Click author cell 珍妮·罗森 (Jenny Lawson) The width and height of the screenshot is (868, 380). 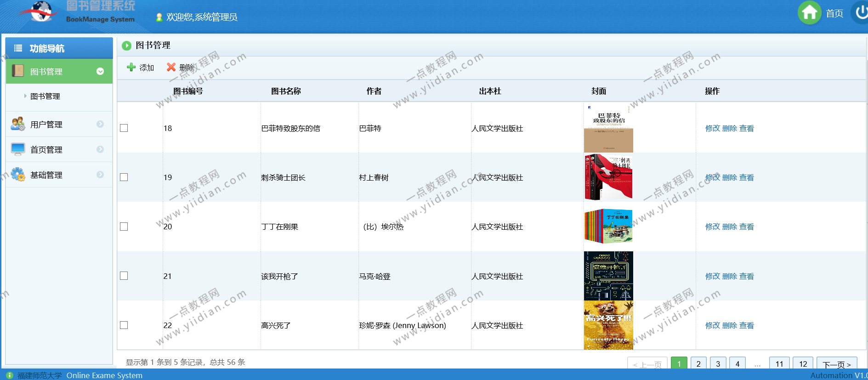(403, 325)
